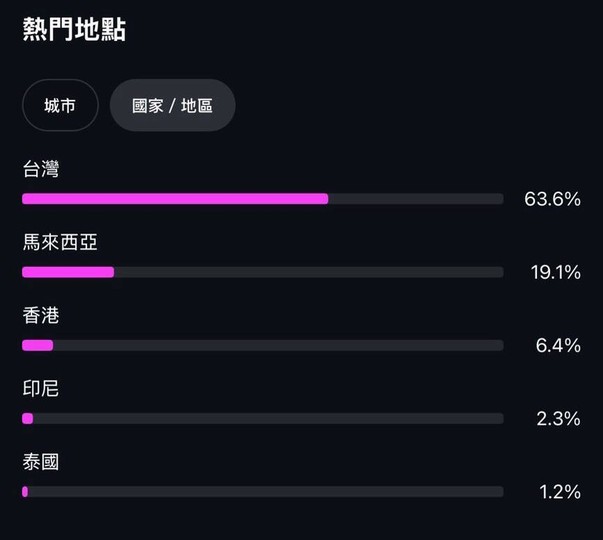603x540 pixels.
Task: Click the pink fill of 香港 bar
Action: [x=38, y=345]
